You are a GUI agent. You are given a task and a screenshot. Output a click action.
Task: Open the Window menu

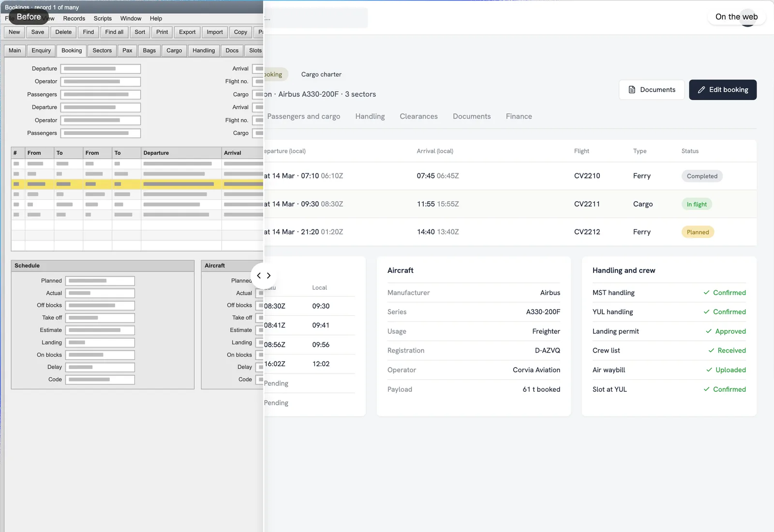tap(131, 18)
